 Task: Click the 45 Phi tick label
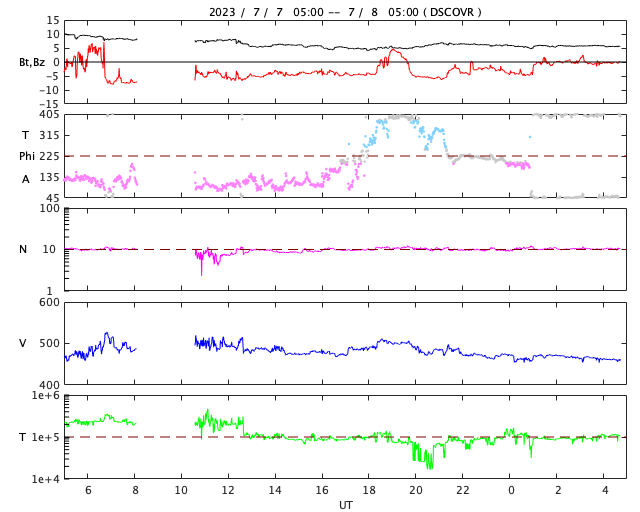click(53, 198)
